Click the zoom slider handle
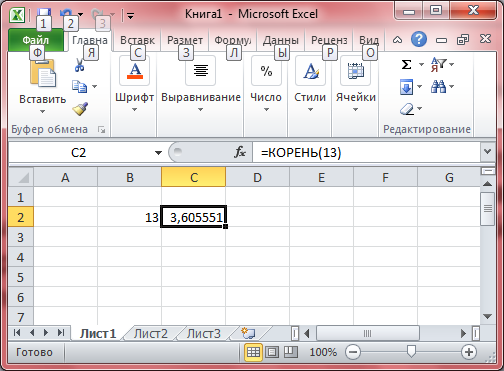Screen dimensions: 504x371 (x=412, y=351)
